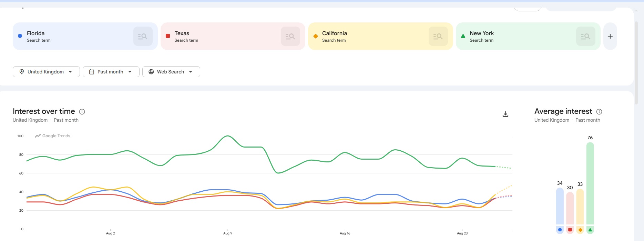
Task: Open the New York term explore icon
Action: [x=586, y=36]
